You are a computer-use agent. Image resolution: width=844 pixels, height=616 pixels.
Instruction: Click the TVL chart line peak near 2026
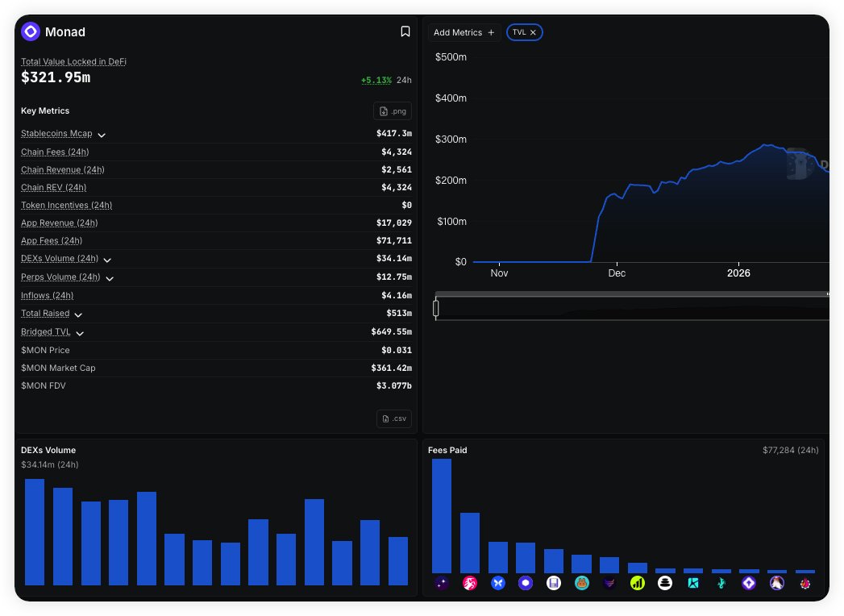coord(766,145)
